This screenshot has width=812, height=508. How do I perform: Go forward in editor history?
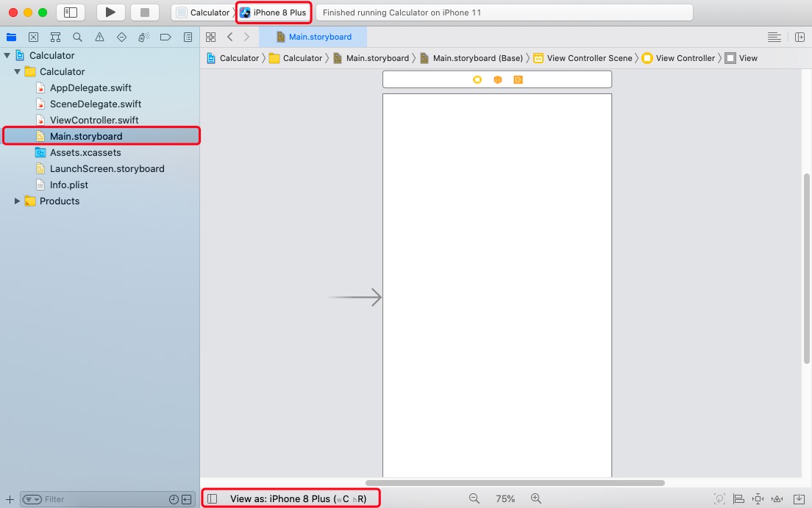[x=246, y=37]
